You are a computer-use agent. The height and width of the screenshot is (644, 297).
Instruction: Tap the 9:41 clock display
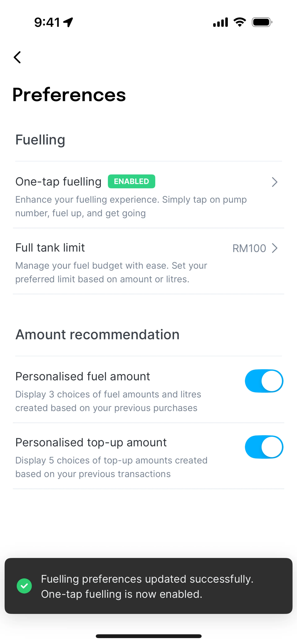coord(47,22)
